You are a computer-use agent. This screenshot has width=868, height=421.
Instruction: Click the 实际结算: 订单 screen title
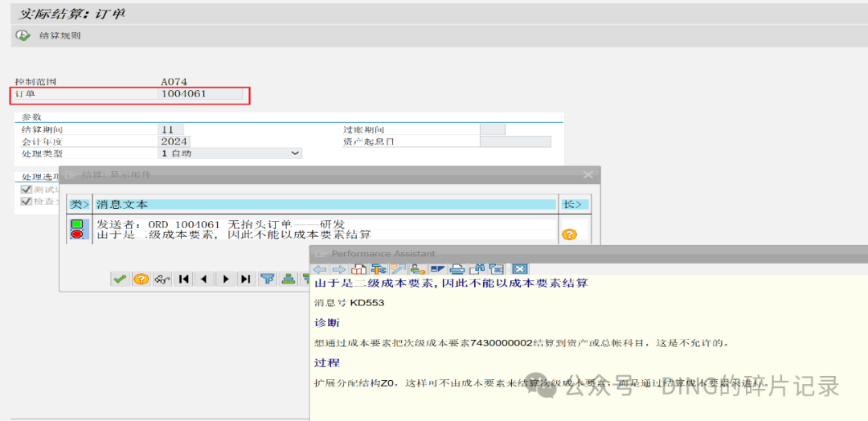(x=72, y=14)
